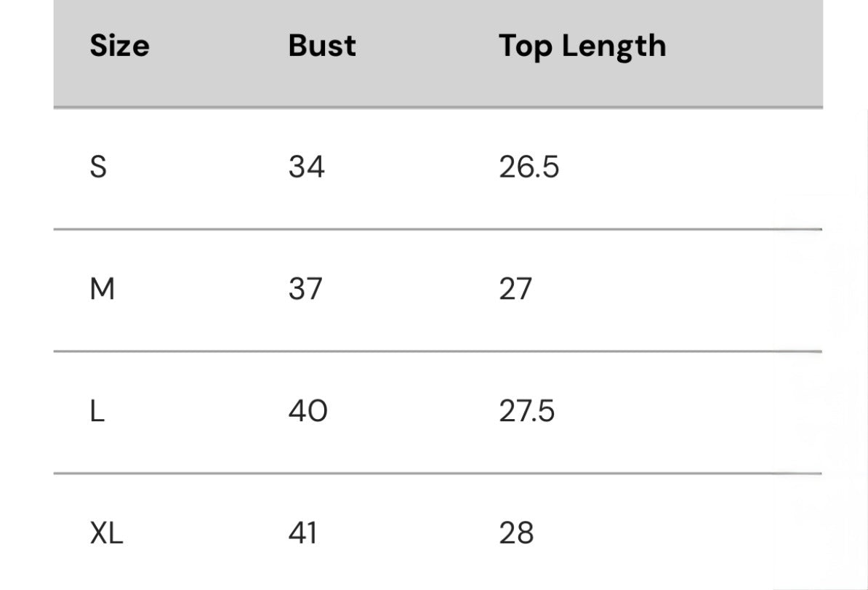The height and width of the screenshot is (590, 868).
Task: Click the Top Length column header
Action: tap(582, 47)
